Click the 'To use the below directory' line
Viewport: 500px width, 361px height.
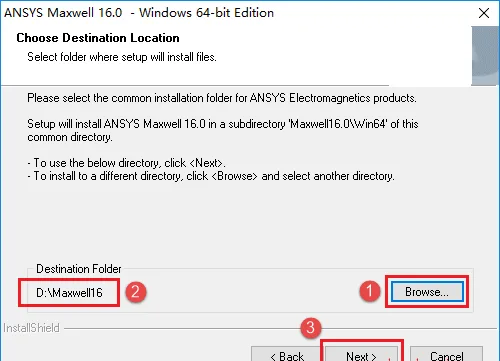pos(127,163)
